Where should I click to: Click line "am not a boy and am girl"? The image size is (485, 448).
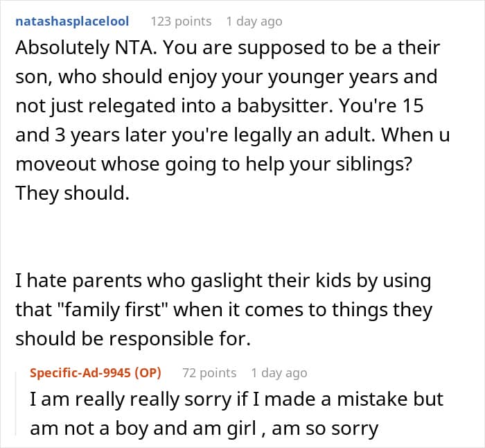[204, 429]
